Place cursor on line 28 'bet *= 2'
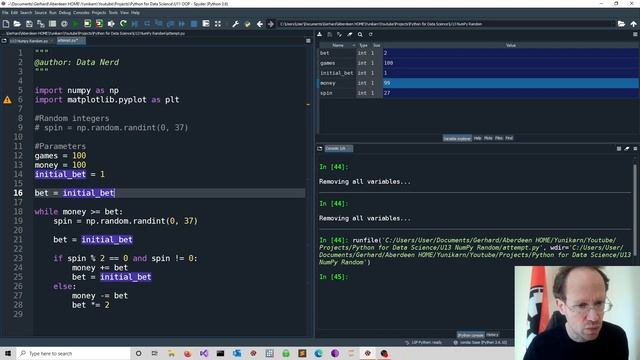This screenshot has height=360, width=640. pos(91,305)
